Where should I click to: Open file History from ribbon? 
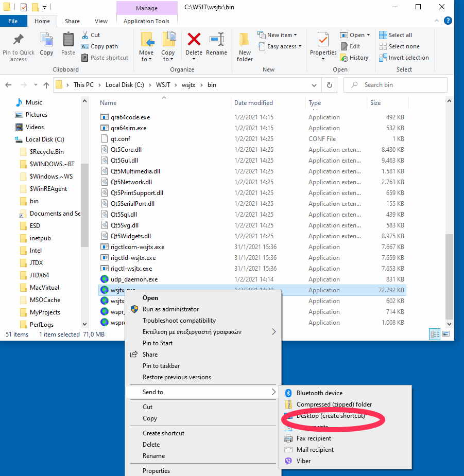click(x=354, y=58)
